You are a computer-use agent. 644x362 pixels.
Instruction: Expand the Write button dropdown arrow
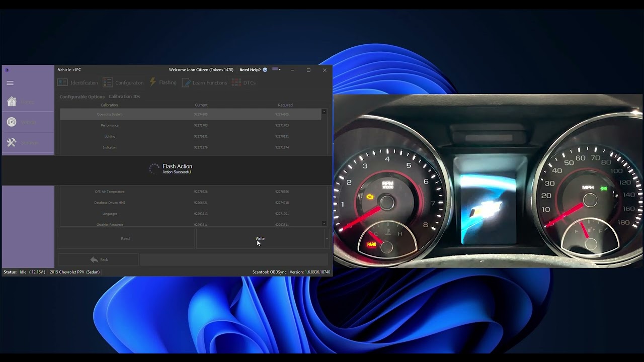327,239
